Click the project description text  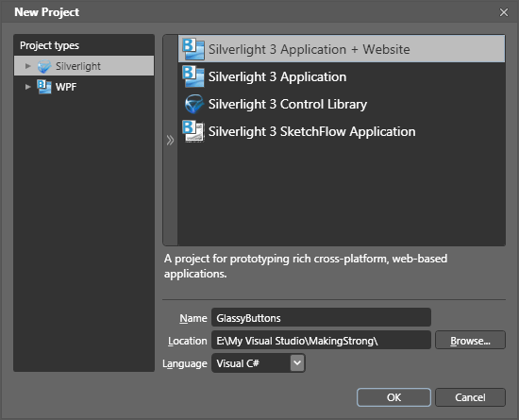306,266
